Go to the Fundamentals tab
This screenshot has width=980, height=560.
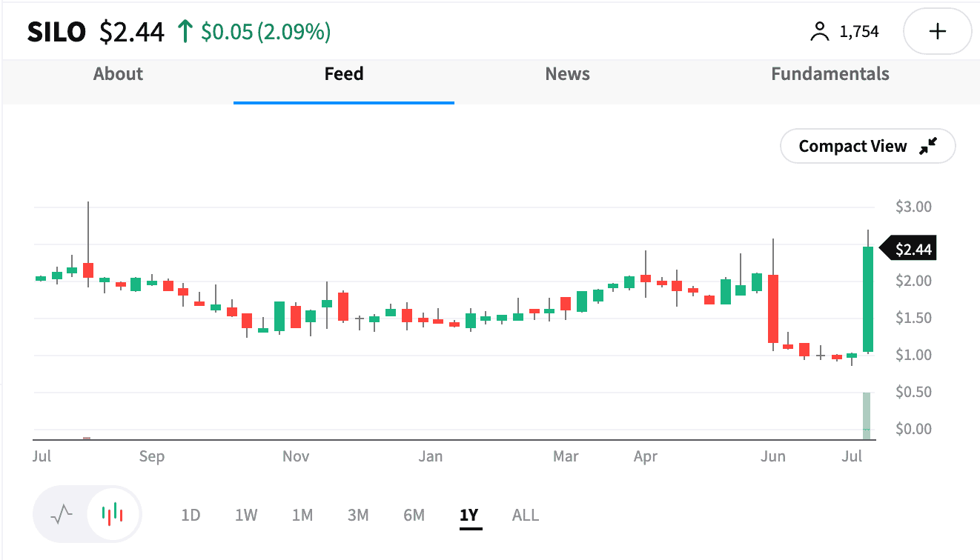(830, 74)
